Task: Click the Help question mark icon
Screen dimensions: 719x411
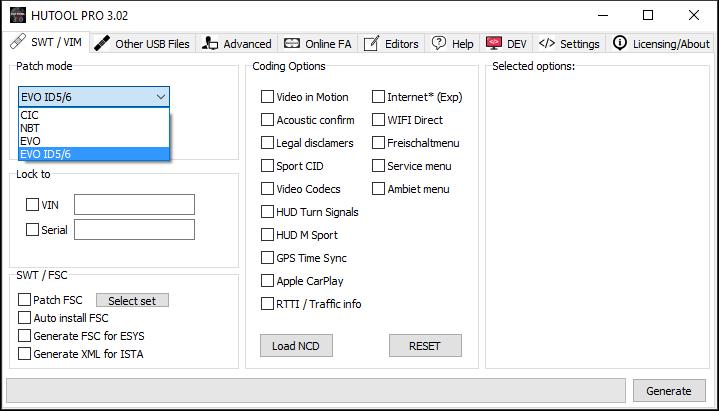Action: coord(438,43)
